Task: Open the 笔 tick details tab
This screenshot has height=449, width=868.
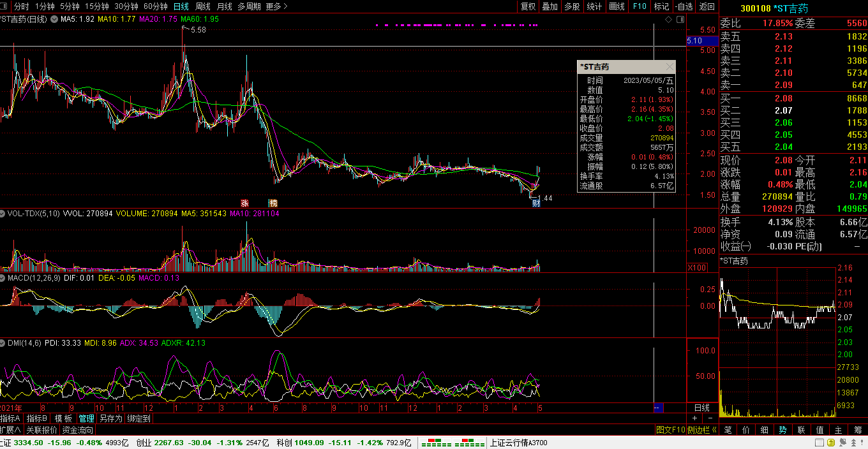Action: pyautogui.click(x=728, y=430)
